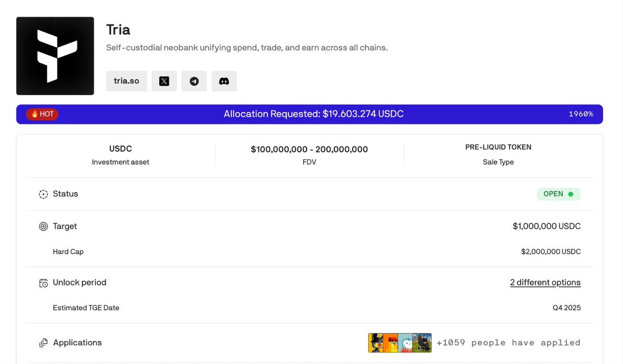Open Tria's X (Twitter) profile icon

click(x=164, y=81)
